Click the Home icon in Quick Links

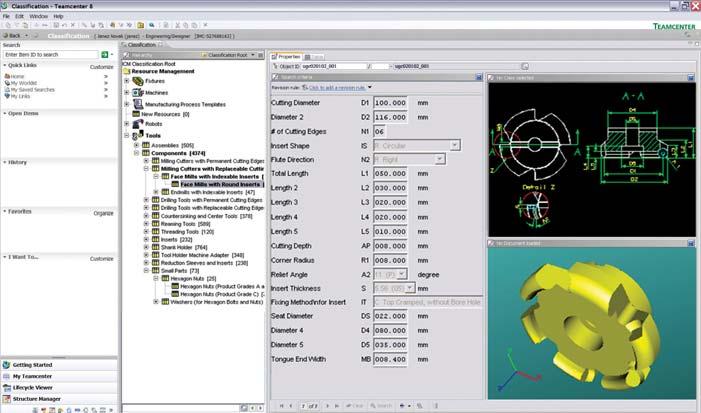7,76
